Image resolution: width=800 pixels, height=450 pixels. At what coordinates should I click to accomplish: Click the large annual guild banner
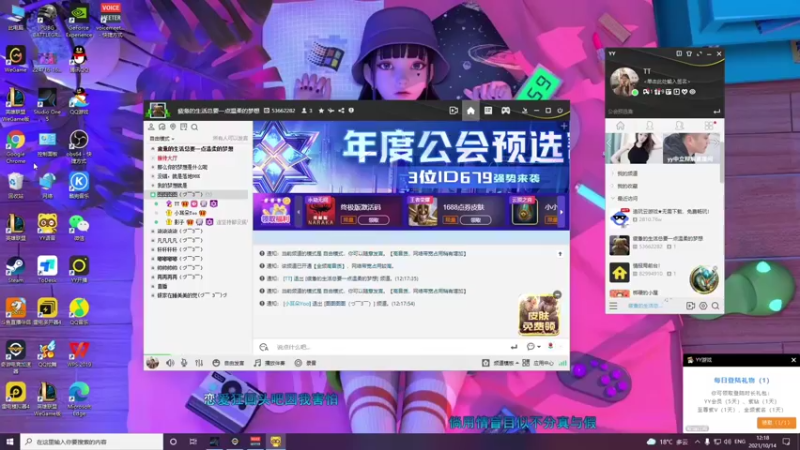click(x=411, y=157)
